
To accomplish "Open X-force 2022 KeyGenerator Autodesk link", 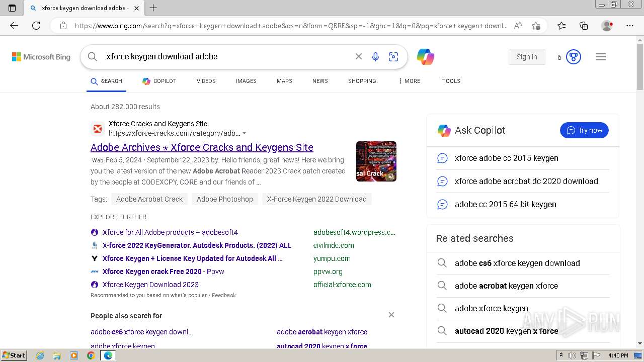I will point(197,245).
